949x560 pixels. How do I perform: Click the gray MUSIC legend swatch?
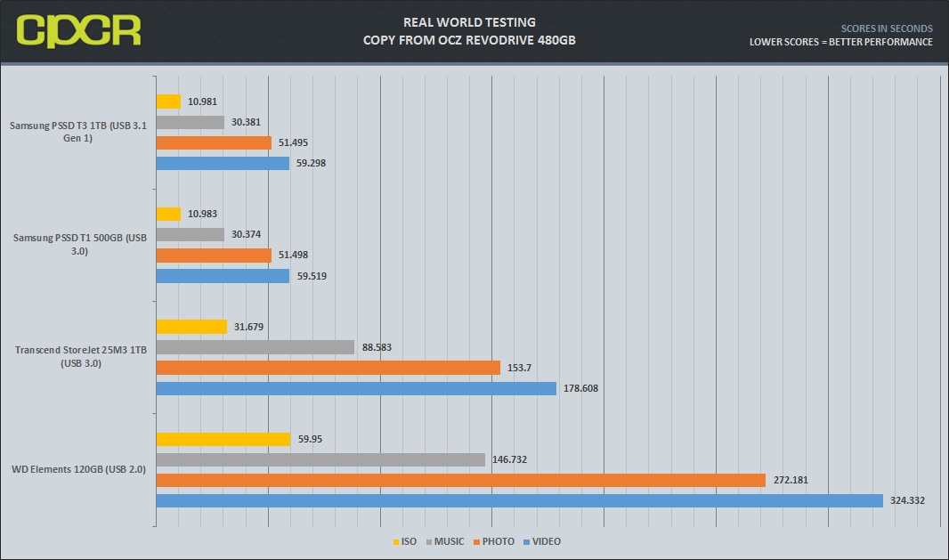429,542
